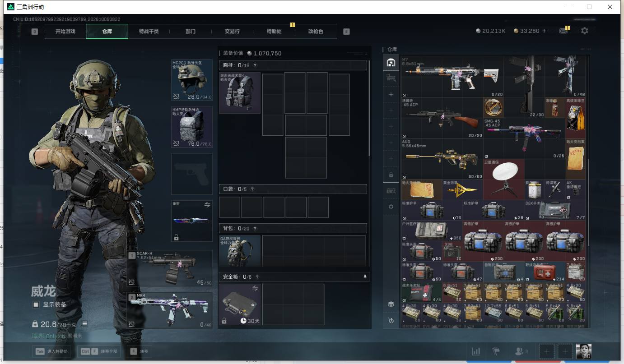
Task: Switch to the 交易行 tab
Action: tap(232, 32)
